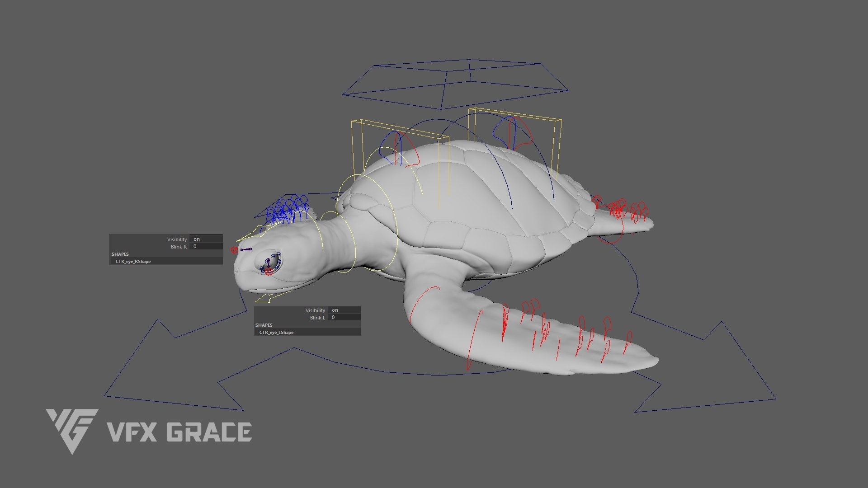The height and width of the screenshot is (488, 868).
Task: Click the Blink R value field
Action: pos(206,246)
